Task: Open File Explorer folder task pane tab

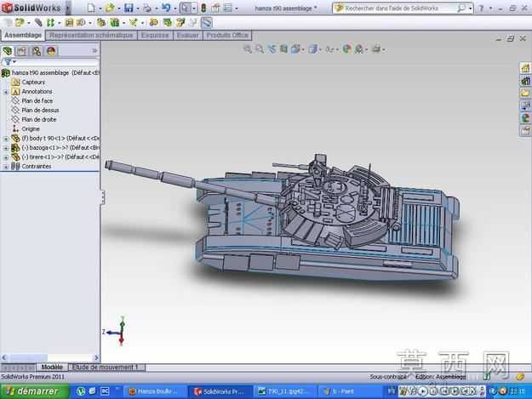Action: click(x=525, y=94)
